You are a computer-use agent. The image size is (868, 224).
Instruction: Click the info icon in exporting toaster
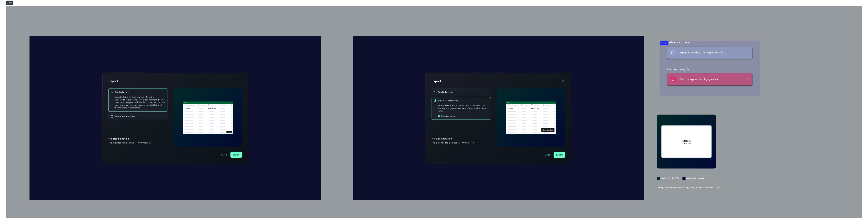tap(673, 53)
